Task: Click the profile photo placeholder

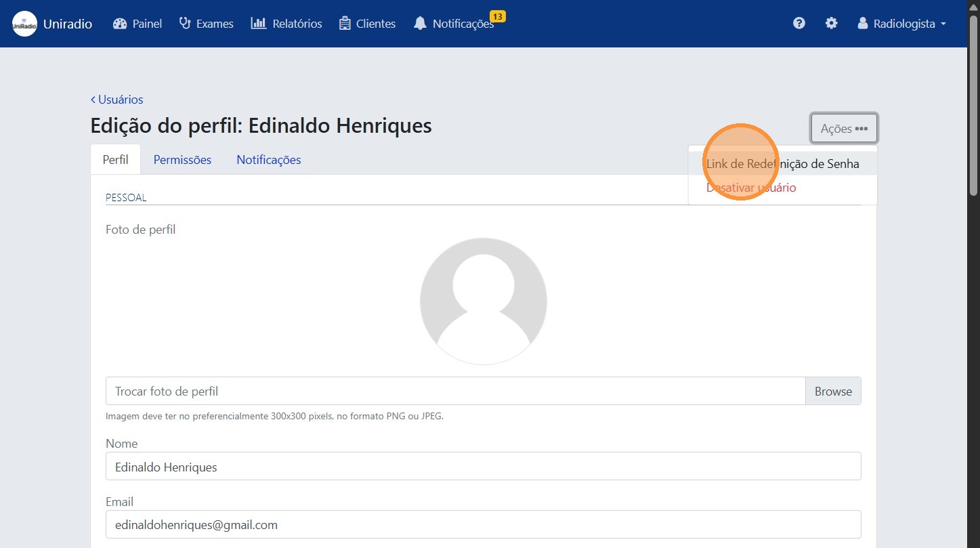Action: [483, 301]
